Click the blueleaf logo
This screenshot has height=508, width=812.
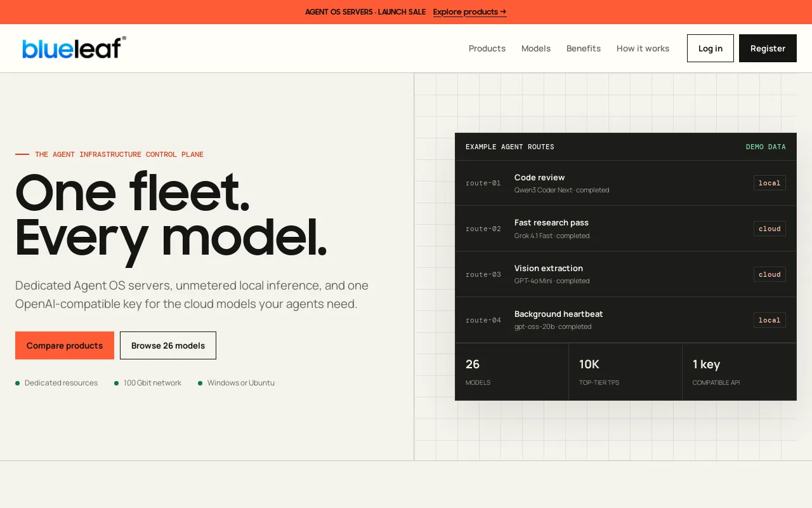coord(74,48)
